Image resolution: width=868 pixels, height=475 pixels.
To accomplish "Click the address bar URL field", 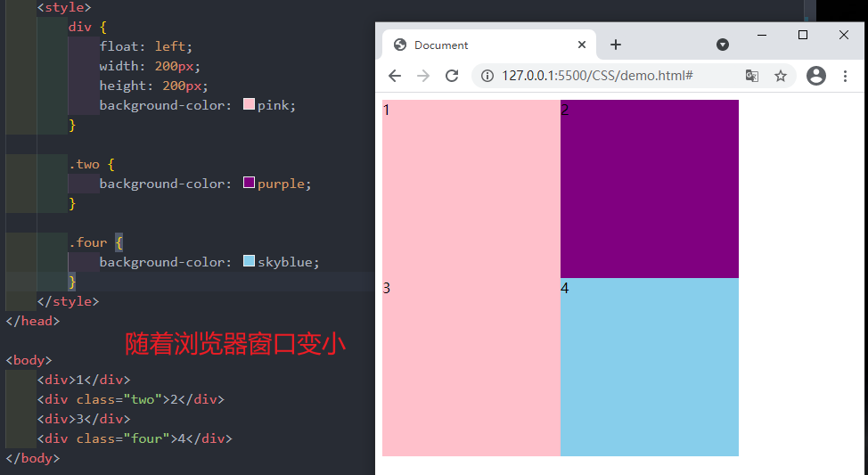I will point(606,76).
